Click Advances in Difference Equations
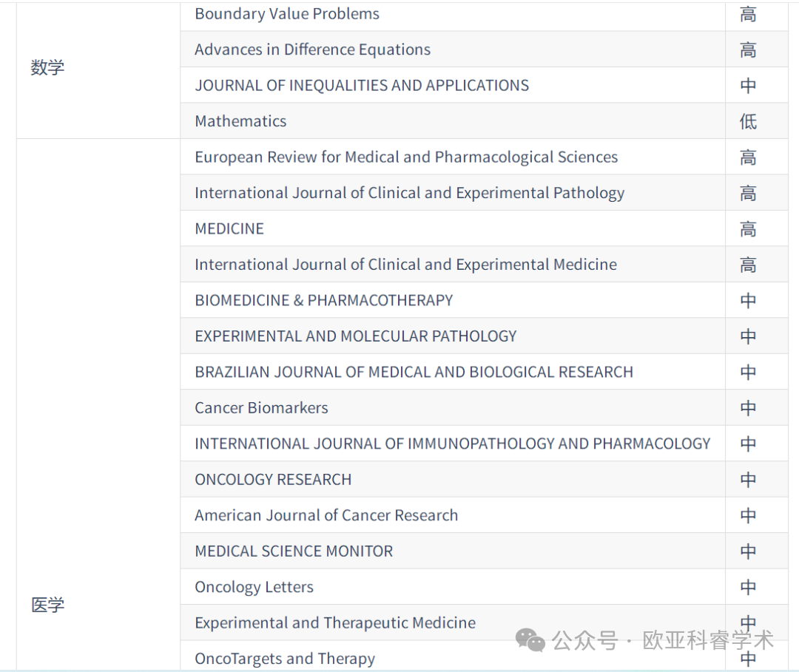 point(312,50)
